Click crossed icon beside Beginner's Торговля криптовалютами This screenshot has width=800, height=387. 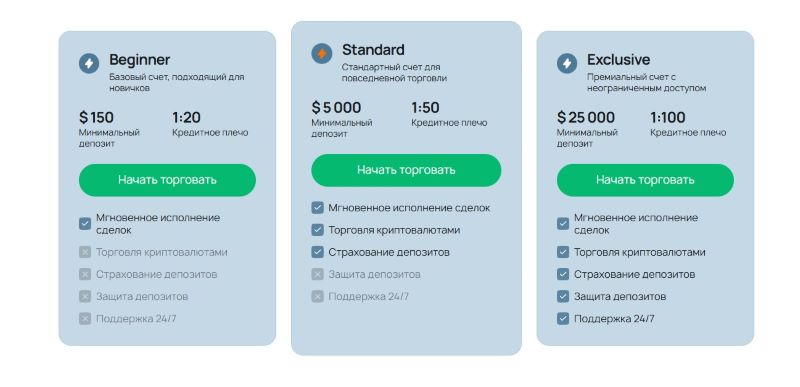85,252
